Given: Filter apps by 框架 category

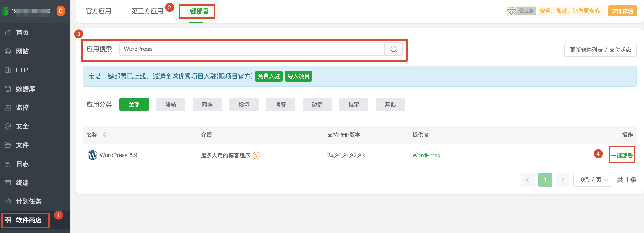Looking at the screenshot, I should click(x=354, y=104).
